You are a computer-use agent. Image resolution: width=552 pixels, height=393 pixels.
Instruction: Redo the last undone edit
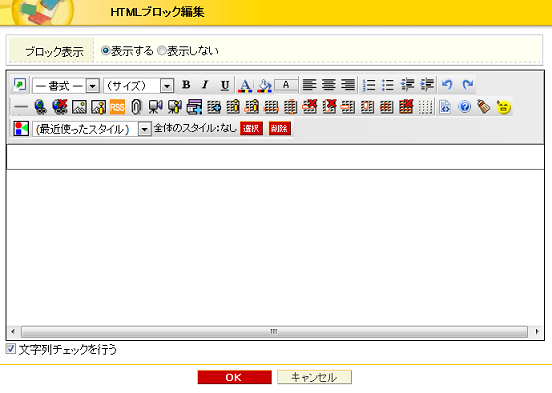point(468,85)
